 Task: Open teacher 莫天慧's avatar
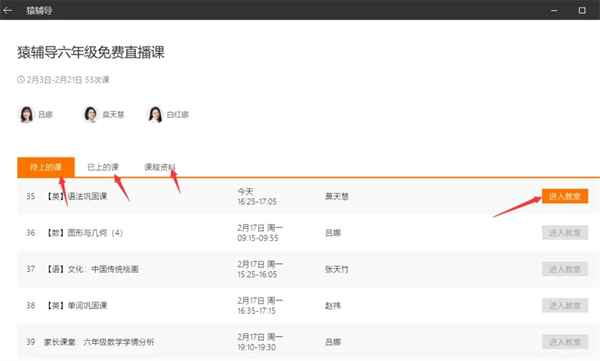[x=91, y=114]
